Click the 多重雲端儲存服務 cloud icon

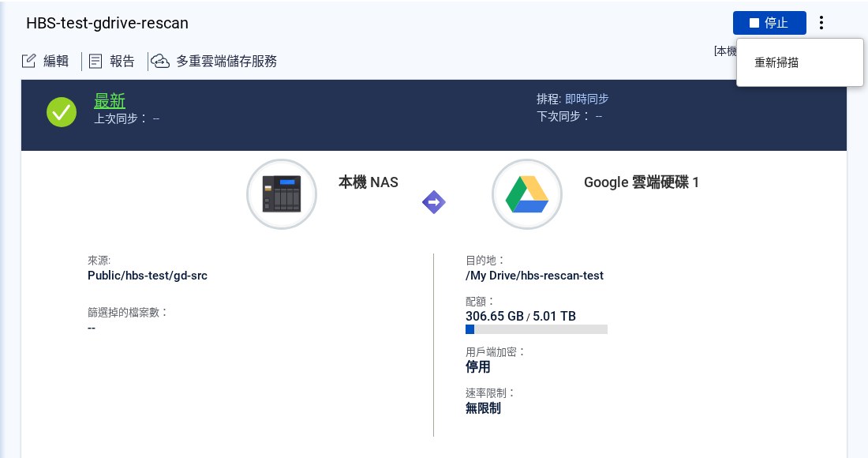coord(160,61)
